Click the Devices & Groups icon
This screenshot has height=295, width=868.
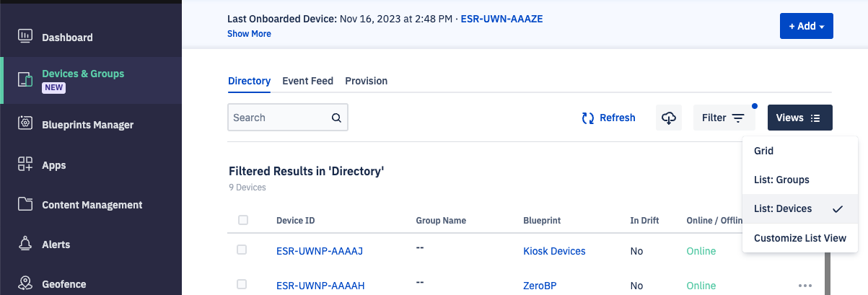(x=25, y=79)
